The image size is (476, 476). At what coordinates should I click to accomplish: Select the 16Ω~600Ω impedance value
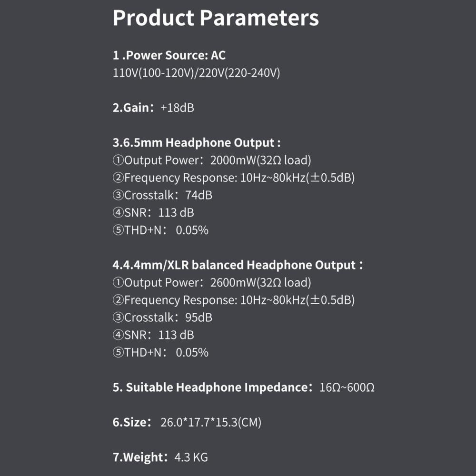pyautogui.click(x=347, y=387)
